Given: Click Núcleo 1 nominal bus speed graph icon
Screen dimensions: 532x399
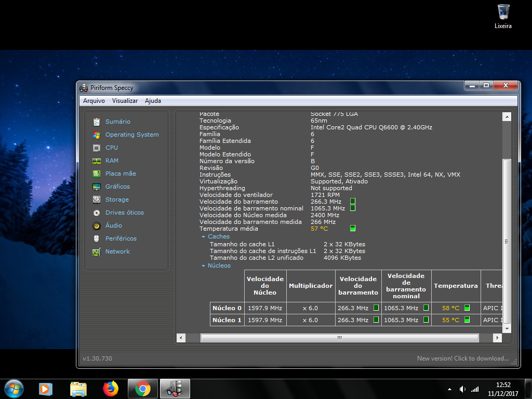Looking at the screenshot, I should click(426, 320).
